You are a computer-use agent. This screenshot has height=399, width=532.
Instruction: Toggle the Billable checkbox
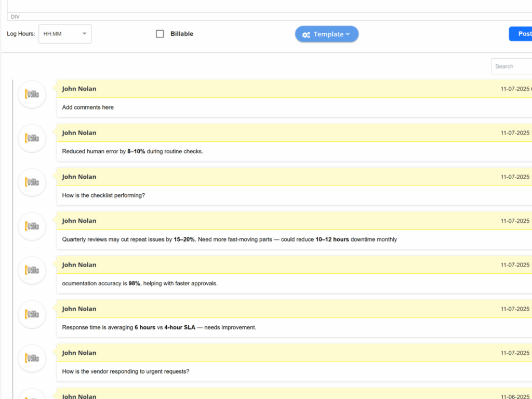[160, 34]
